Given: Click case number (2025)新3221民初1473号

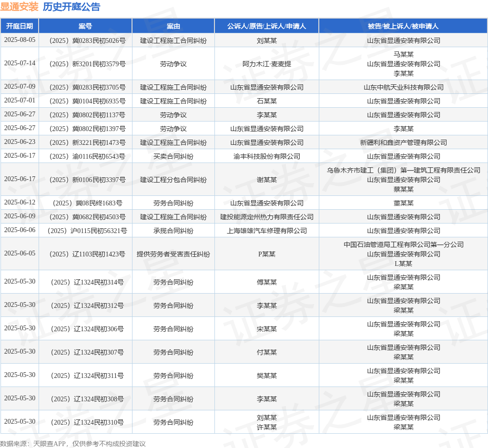Looking at the screenshot, I should tap(85, 143).
